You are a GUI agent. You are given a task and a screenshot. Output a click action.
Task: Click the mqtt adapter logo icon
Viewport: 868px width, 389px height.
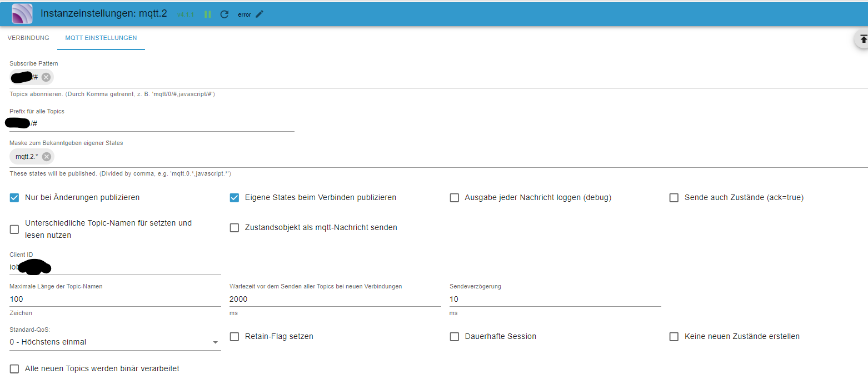22,13
